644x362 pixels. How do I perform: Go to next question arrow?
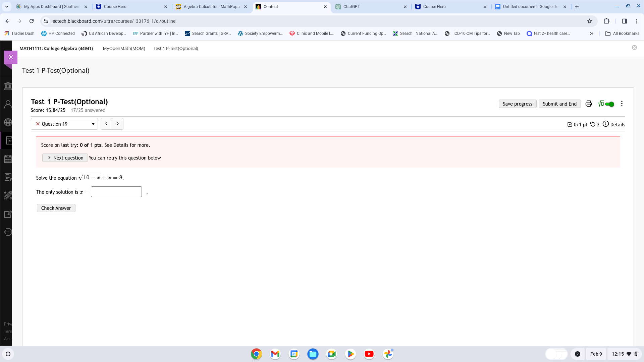pos(118,124)
